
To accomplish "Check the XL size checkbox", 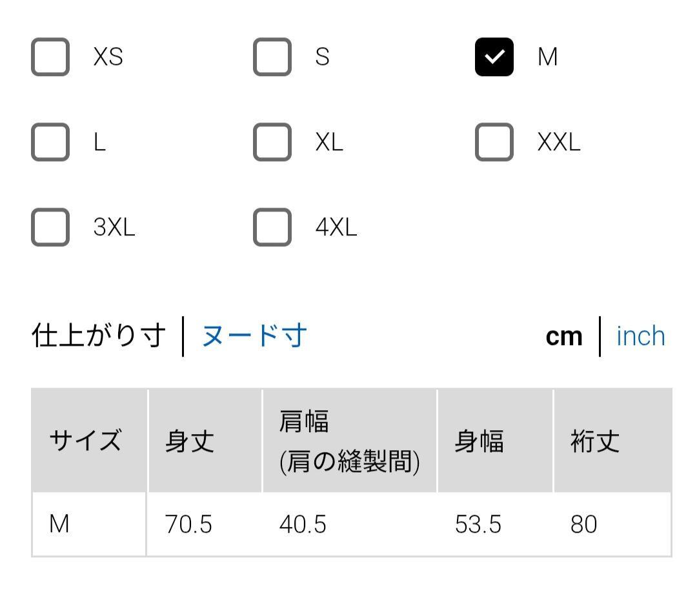I will point(272,142).
